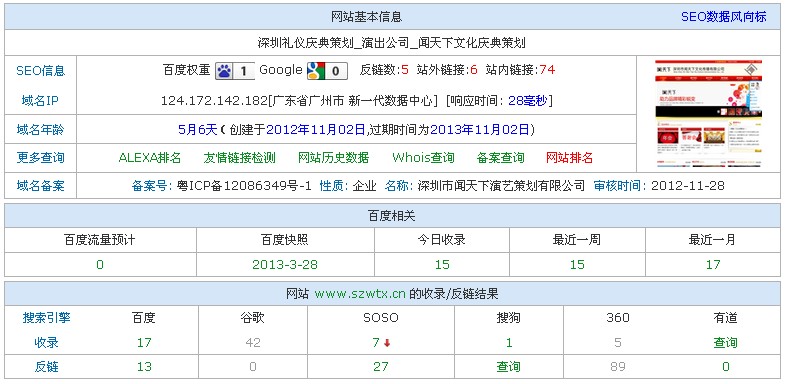
Task: Click the red down arrow next to SOSO 7
Action: coord(386,343)
